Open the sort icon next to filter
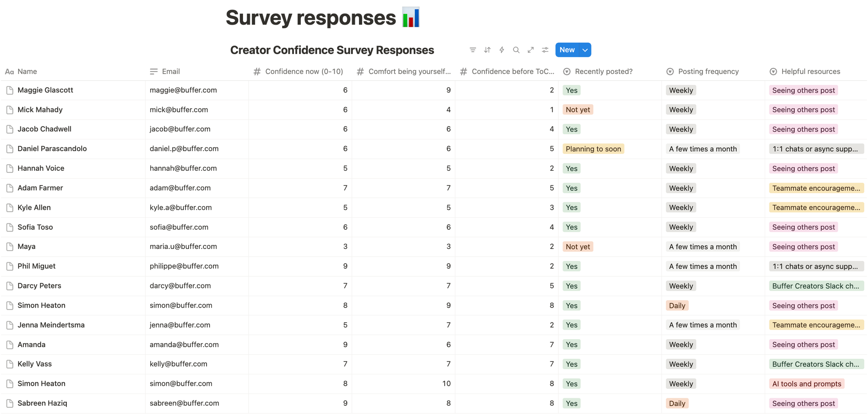Screen dimensions: 868x420 point(487,50)
